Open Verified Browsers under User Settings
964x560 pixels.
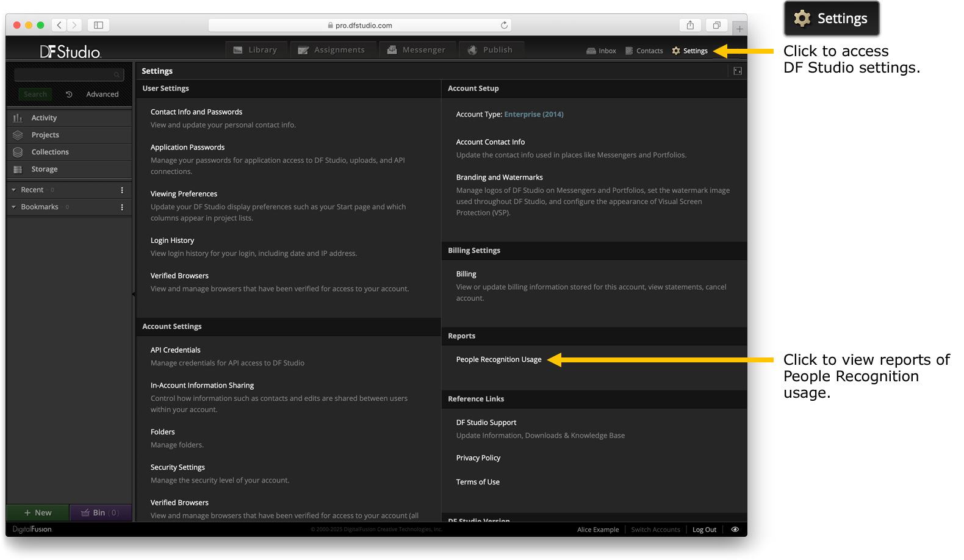coord(179,276)
